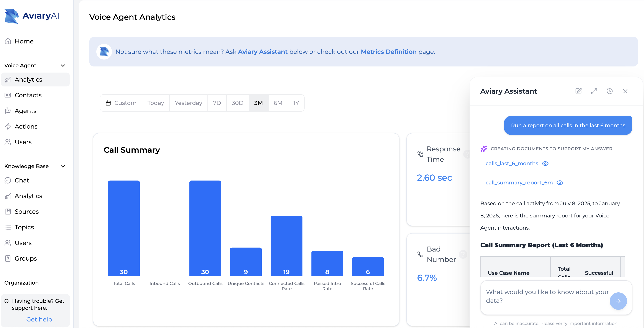This screenshot has height=328, width=644.
Task: Collapse the Knowledge Base section
Action: [63, 166]
